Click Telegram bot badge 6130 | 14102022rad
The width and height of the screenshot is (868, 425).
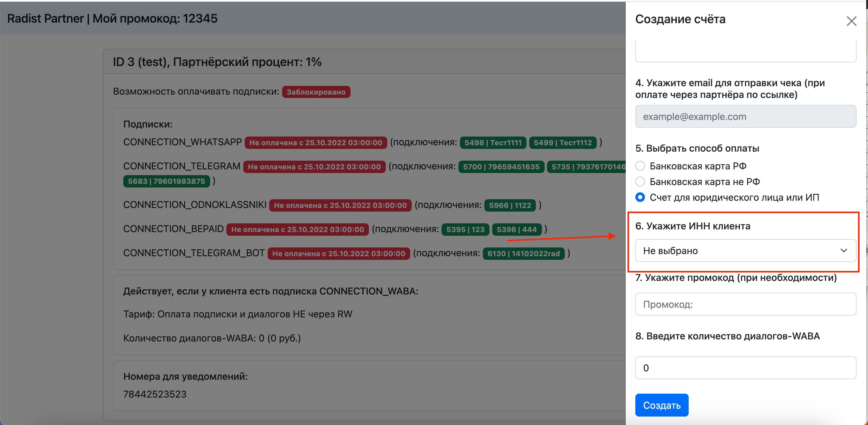(x=523, y=253)
